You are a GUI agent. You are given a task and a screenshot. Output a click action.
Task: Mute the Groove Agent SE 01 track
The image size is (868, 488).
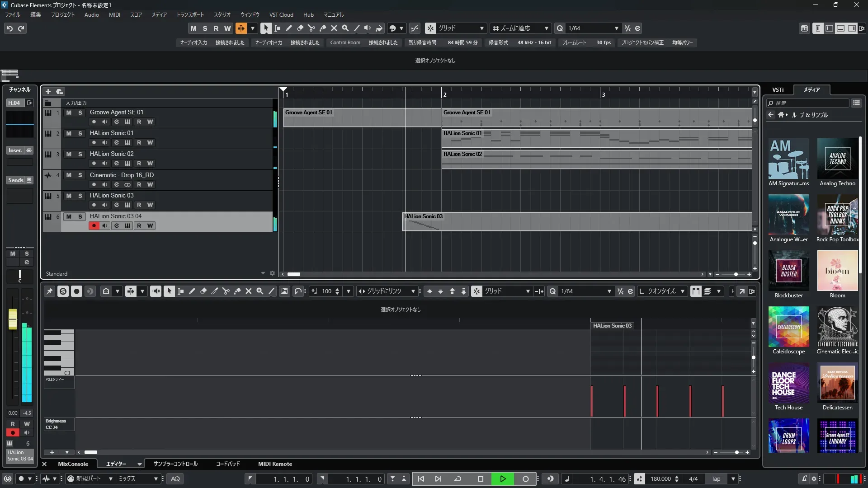coord(69,113)
